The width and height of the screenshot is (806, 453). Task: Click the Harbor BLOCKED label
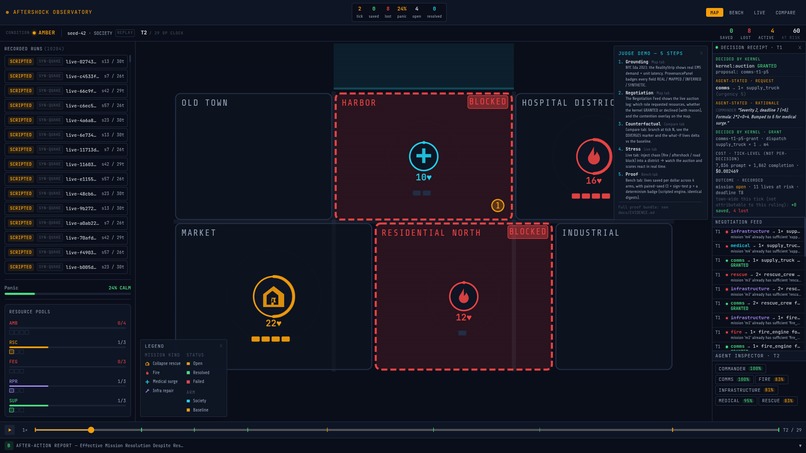(487, 101)
